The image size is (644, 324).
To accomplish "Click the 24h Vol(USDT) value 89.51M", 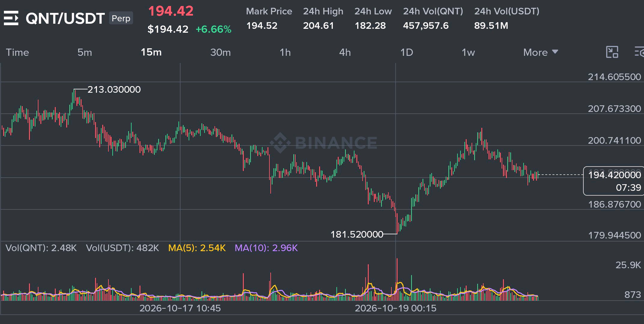I will tap(491, 25).
